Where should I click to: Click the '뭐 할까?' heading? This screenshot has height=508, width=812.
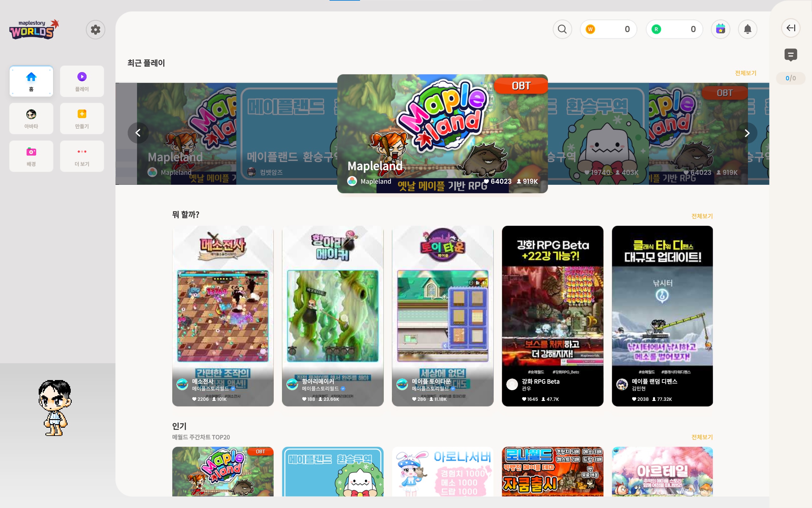pyautogui.click(x=186, y=214)
